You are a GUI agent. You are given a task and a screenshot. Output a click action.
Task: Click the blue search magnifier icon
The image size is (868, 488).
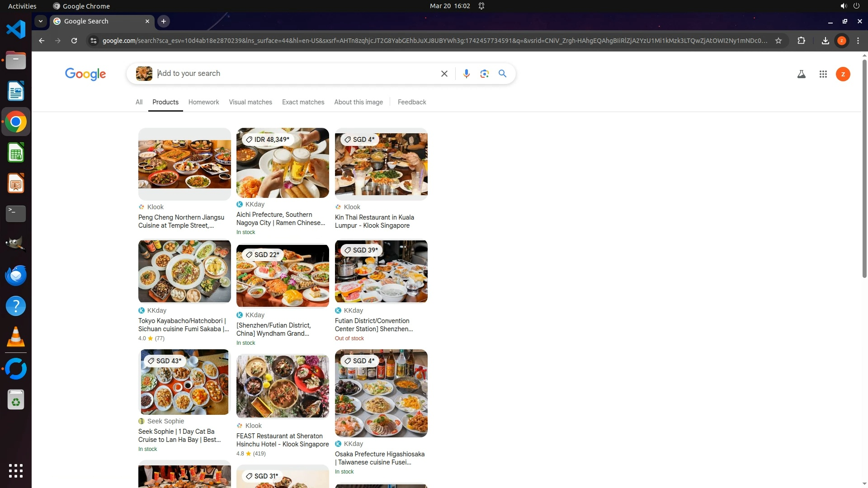click(x=502, y=74)
